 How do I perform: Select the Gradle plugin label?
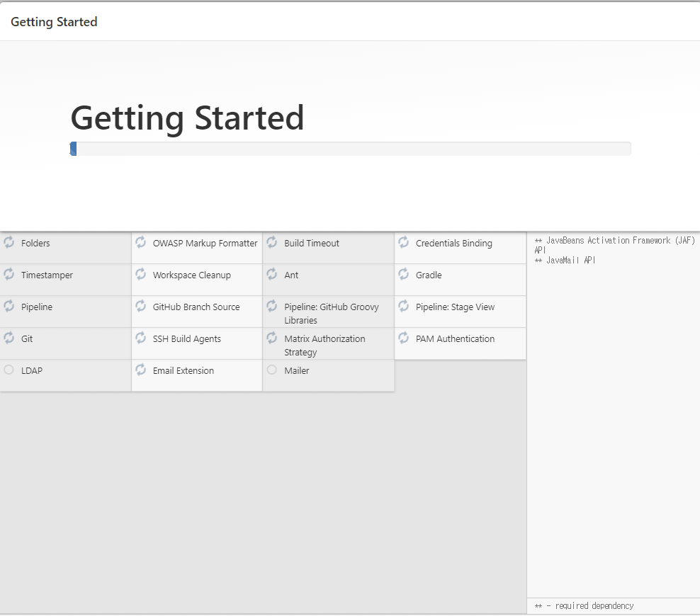(429, 275)
